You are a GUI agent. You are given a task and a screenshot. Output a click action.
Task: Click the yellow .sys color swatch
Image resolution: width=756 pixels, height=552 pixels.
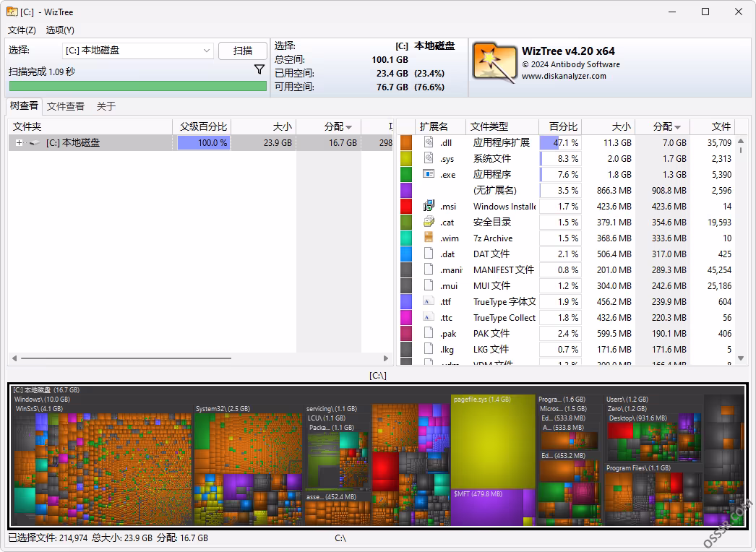click(406, 159)
